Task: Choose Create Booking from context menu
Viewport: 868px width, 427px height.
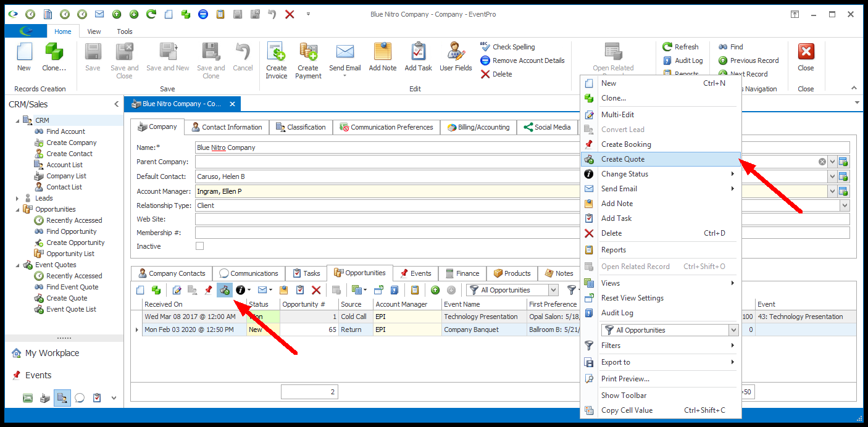Action: 661,144
